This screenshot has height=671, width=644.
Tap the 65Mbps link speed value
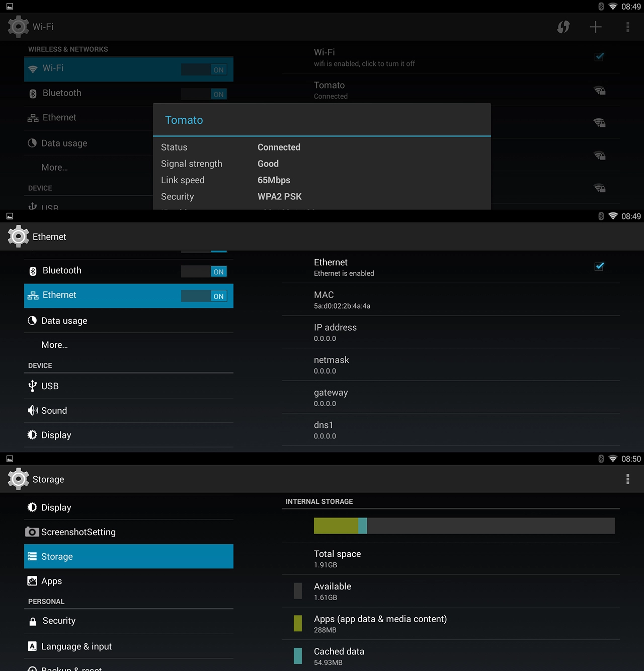(x=274, y=180)
